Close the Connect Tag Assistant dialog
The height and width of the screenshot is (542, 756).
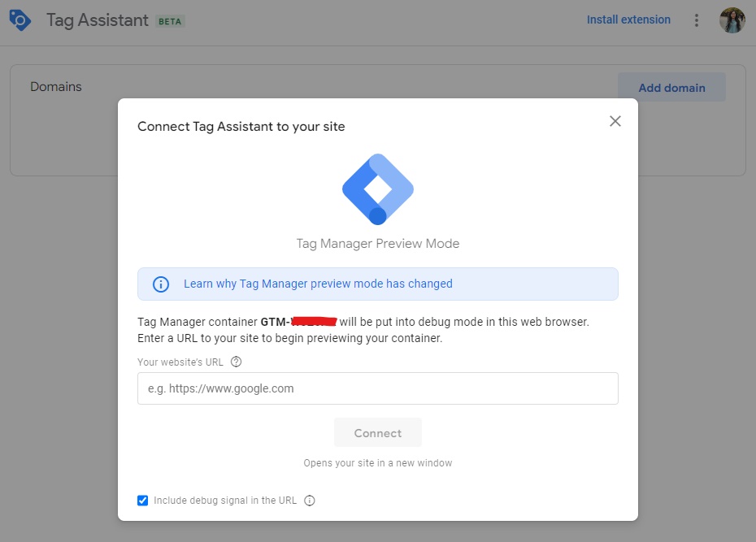coord(615,121)
